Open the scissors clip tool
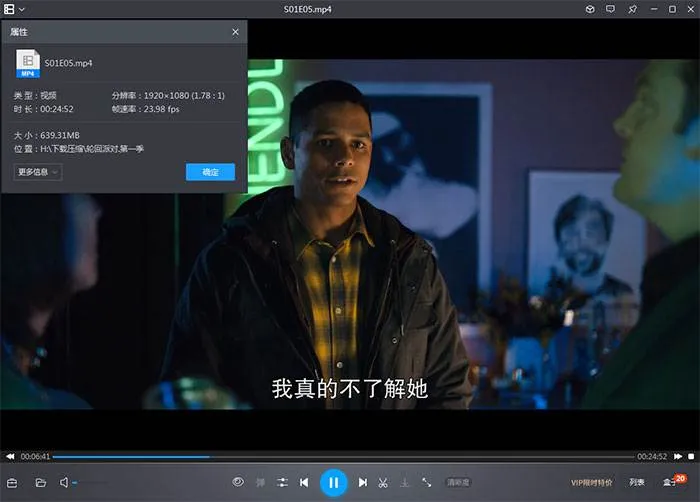This screenshot has height=502, width=700. [383, 483]
